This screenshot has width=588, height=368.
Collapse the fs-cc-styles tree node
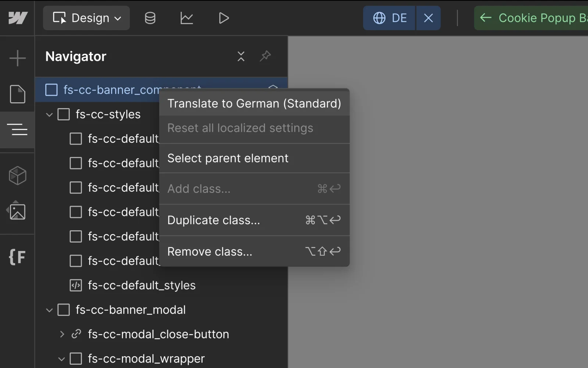49,115
